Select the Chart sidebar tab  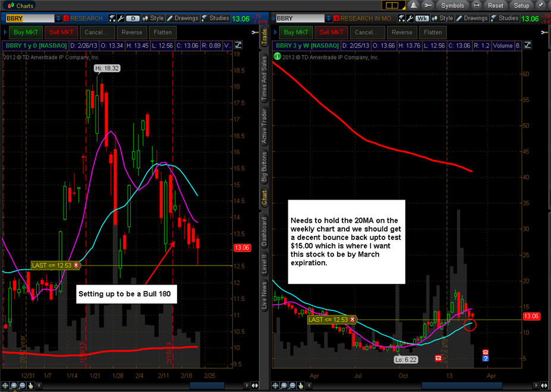[x=264, y=198]
